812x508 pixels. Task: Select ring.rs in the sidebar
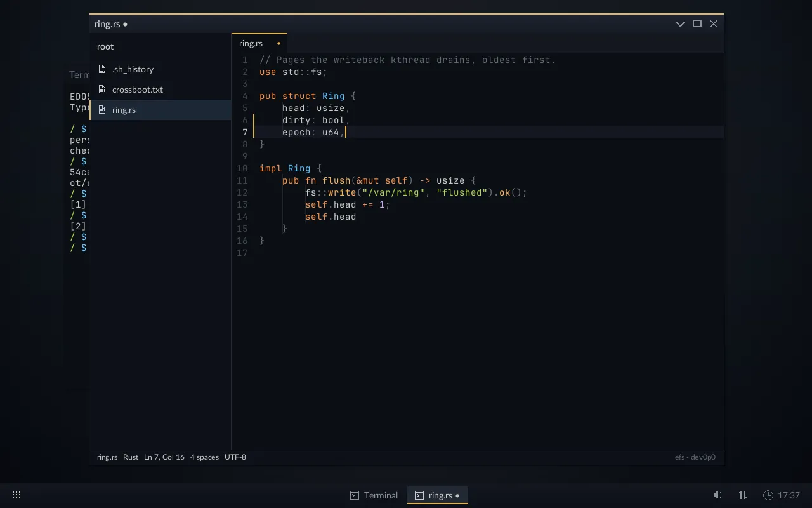160,110
